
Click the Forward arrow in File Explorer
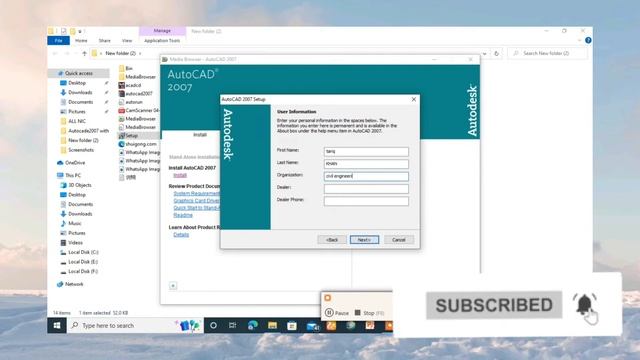point(67,53)
